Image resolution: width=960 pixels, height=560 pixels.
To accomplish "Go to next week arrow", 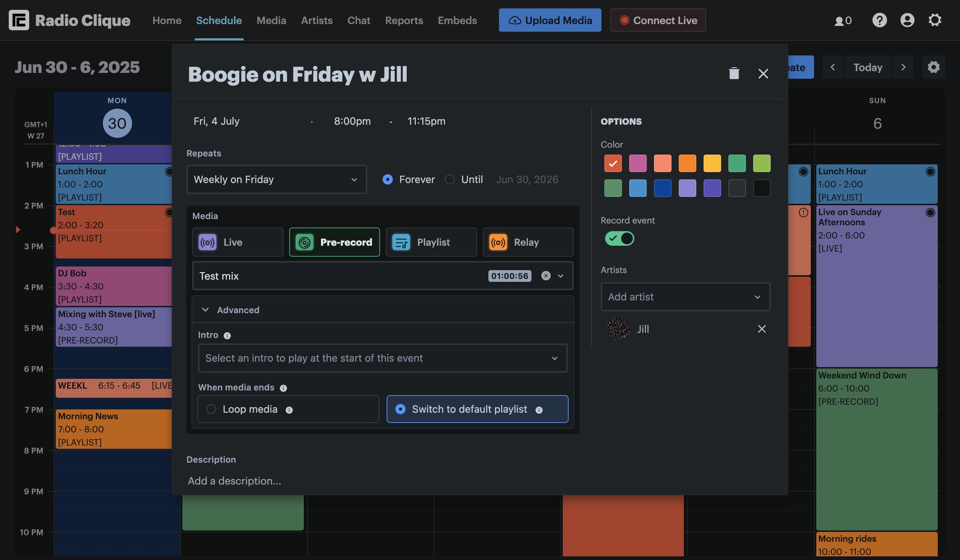I will [x=903, y=67].
